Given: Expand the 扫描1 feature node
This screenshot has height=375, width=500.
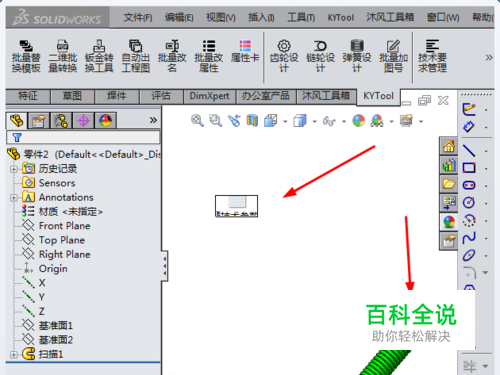Looking at the screenshot, I should (14, 355).
